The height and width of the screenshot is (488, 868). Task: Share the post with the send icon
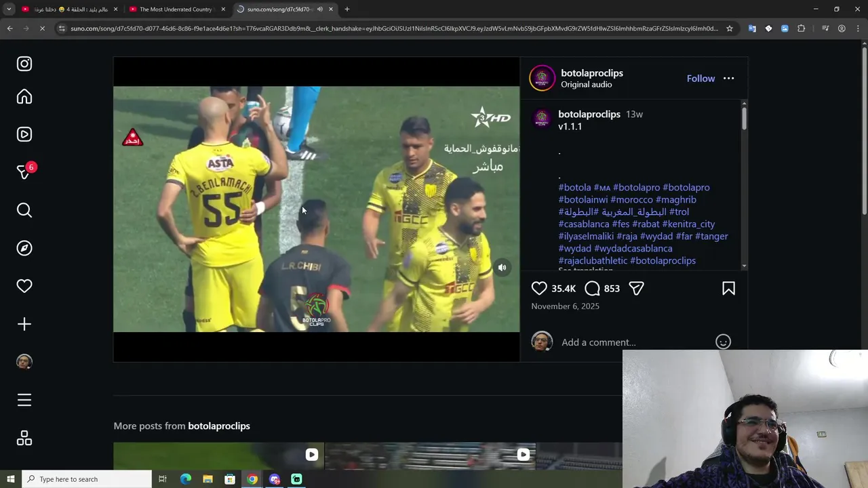pos(636,289)
